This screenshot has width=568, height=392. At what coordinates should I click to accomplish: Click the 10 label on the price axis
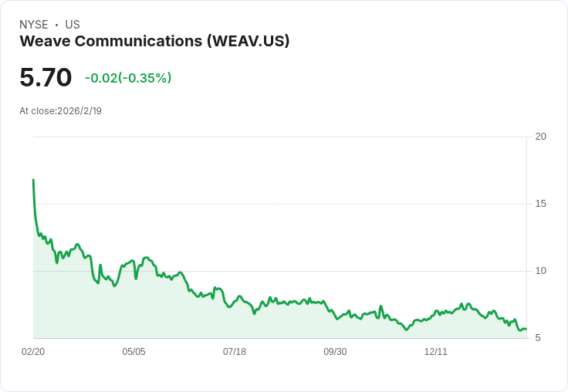tap(540, 271)
